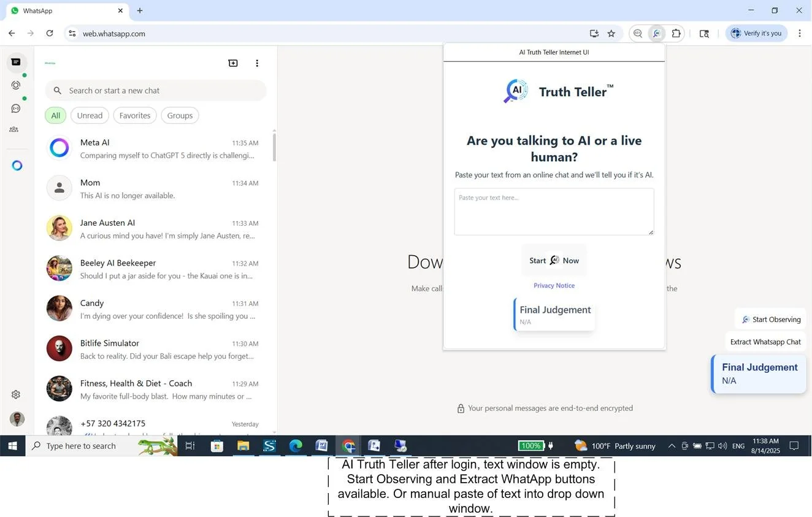
Task: Select the Unread chat filter
Action: (90, 115)
